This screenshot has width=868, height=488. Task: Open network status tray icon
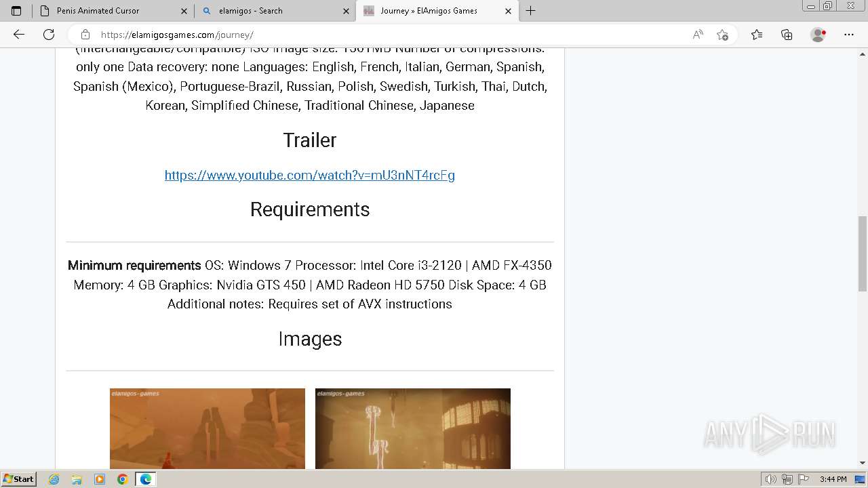(787, 479)
